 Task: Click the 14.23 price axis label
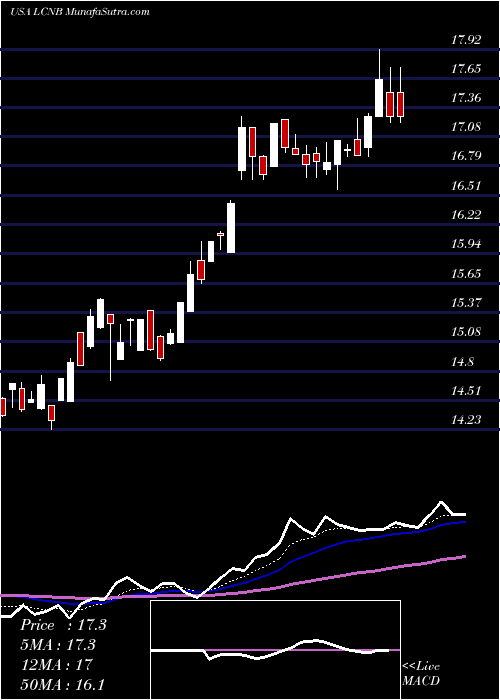click(x=466, y=420)
